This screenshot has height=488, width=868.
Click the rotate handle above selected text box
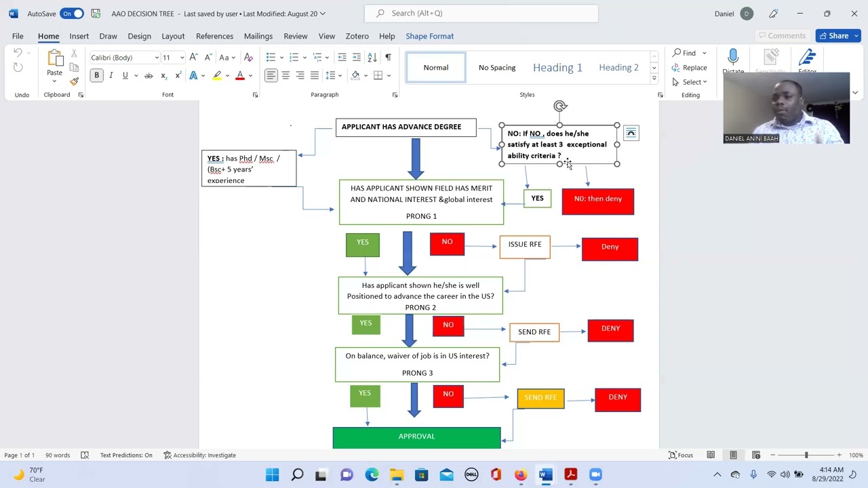coord(559,106)
